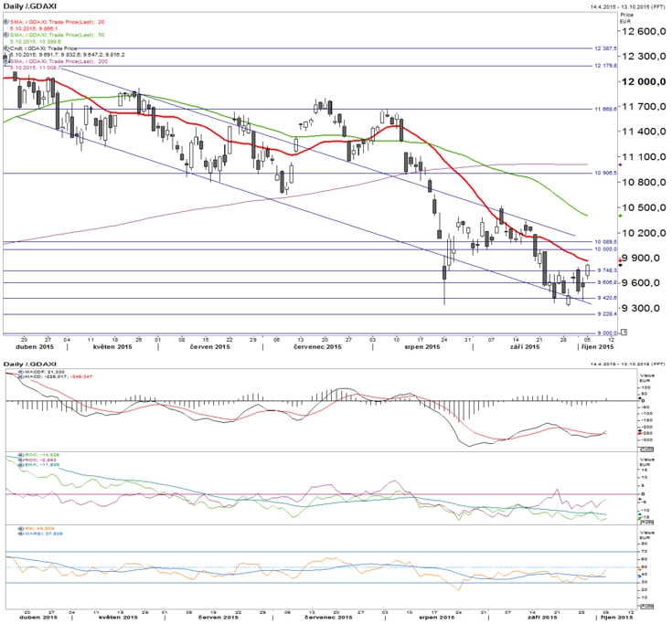Toggle the purple ROC series icon
This screenshot has width=672, height=624.
click(x=21, y=460)
